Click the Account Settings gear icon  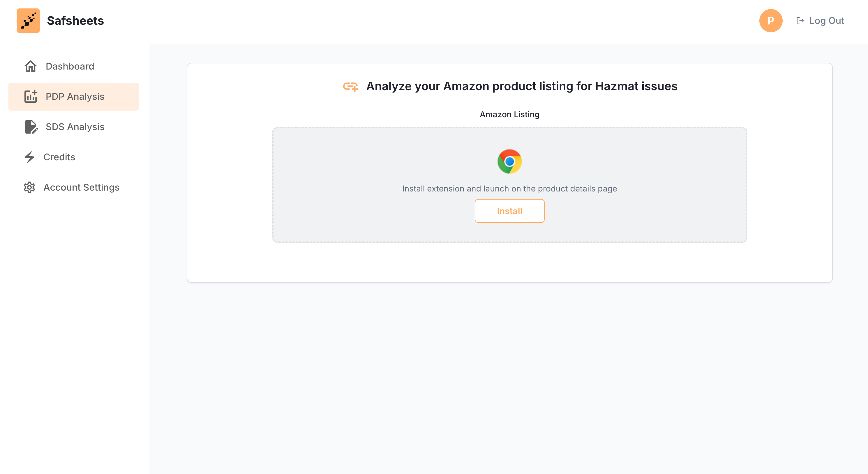(x=30, y=187)
